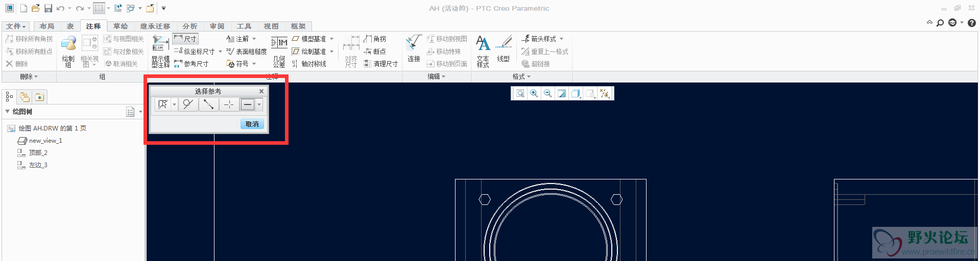980x261 pixels.
Task: Open the Learning Connector graduation cap icon
Action: [x=952, y=23]
